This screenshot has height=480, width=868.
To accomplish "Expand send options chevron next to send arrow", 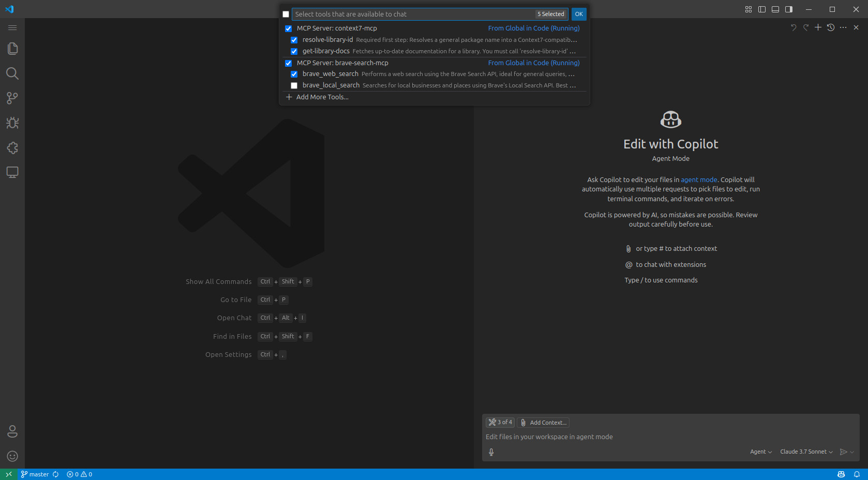I will (852, 452).
